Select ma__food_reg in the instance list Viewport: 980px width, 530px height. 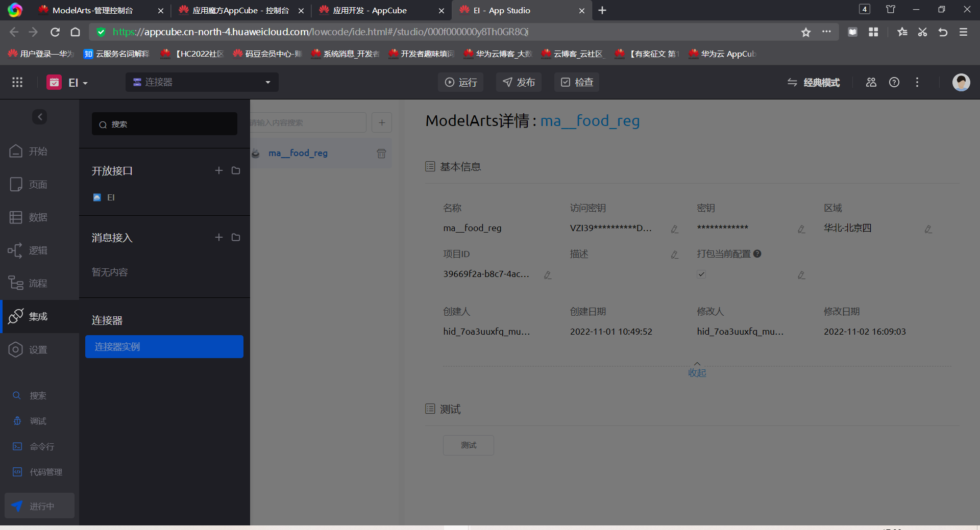(x=298, y=153)
